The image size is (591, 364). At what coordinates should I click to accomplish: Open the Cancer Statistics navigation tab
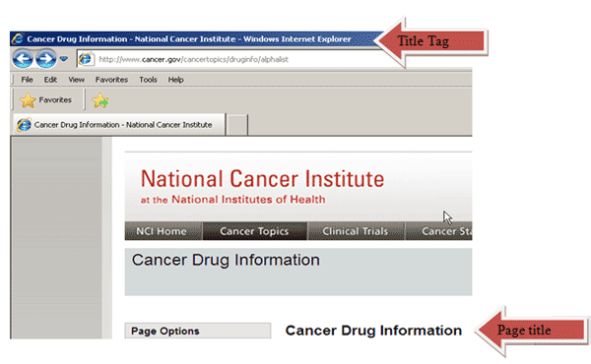click(438, 231)
